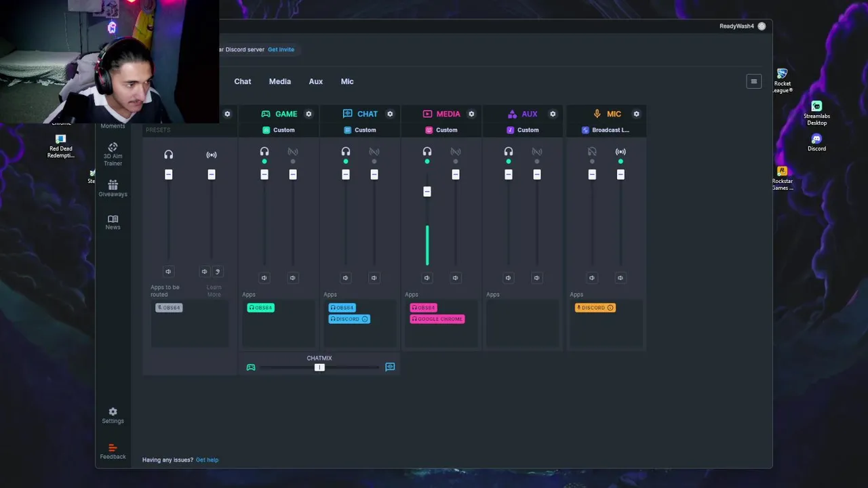The image size is (868, 488).
Task: Click the ReadyWash4 profile avatar
Action: (762, 26)
